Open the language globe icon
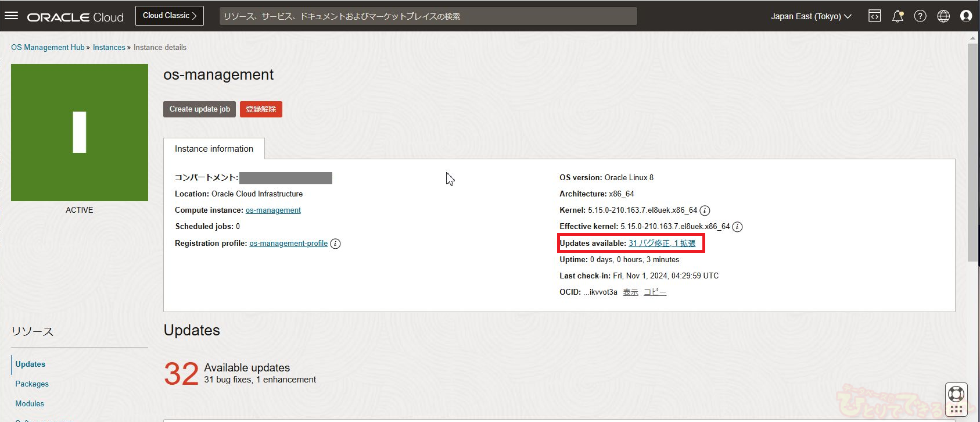The image size is (980, 422). tap(943, 16)
